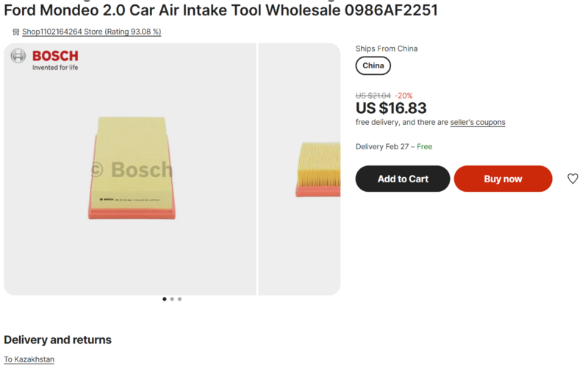Jump to the third carousel image dot
Image resolution: width=588 pixels, height=366 pixels.
tap(179, 299)
